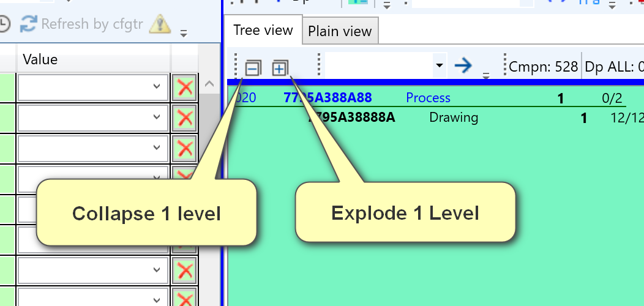Click the 0/2 count in Process row
Image resolution: width=644 pixels, height=306 pixels.
[612, 98]
